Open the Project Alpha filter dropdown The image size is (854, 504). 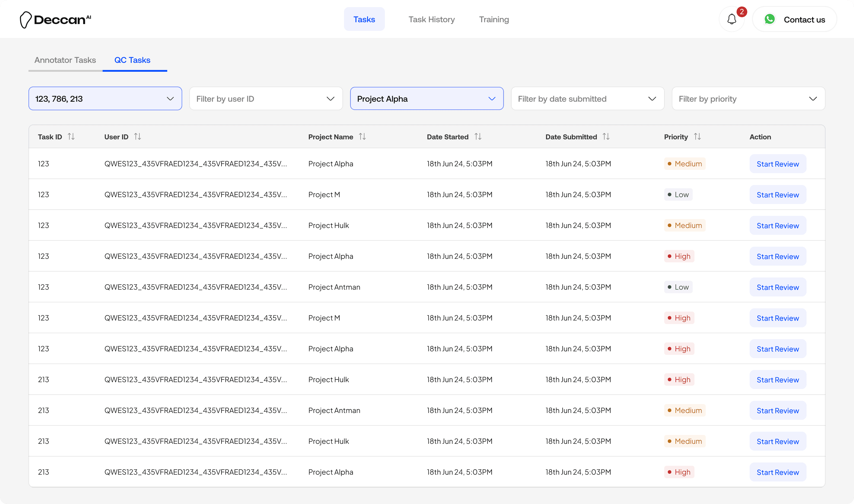point(426,99)
